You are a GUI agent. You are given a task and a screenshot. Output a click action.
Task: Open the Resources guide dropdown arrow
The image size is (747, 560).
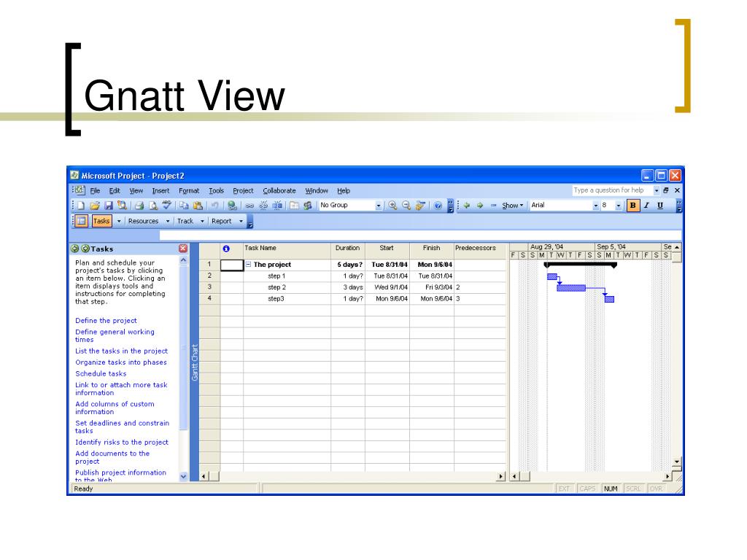[x=168, y=221]
